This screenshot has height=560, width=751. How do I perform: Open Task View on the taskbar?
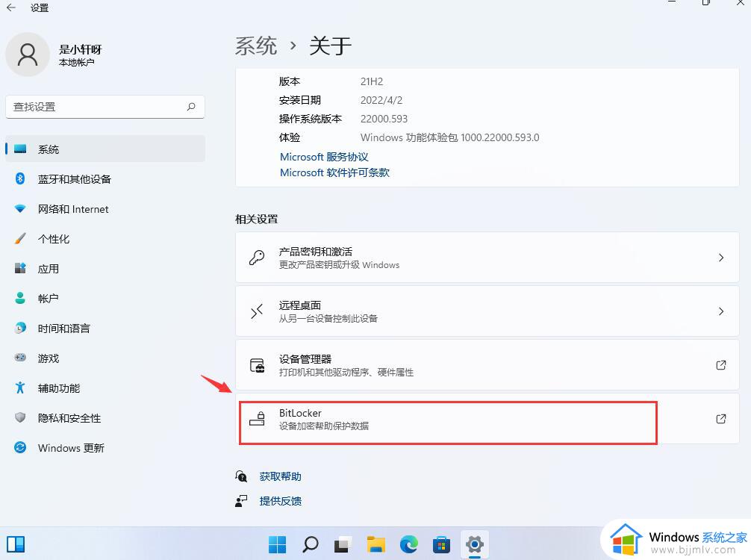(x=343, y=544)
